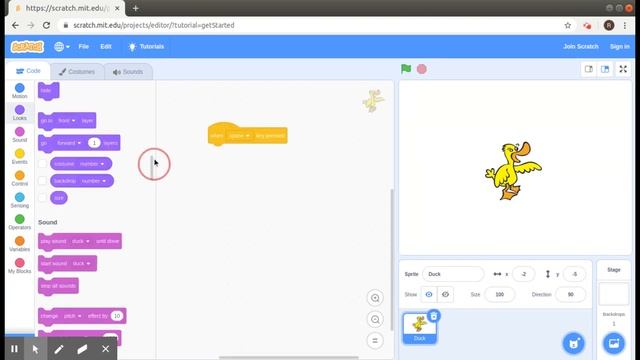Image resolution: width=640 pixels, height=360 pixels.
Task: Click the Scratch logo
Action: (27, 47)
